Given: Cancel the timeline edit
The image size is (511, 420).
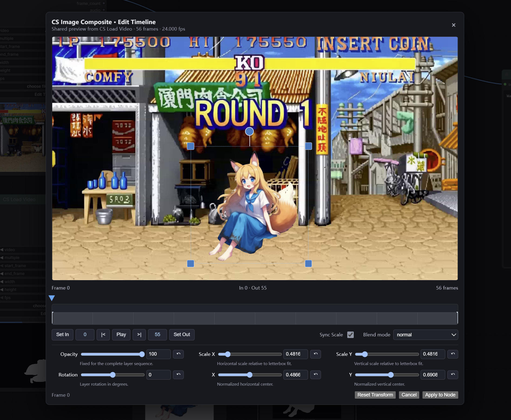Looking at the screenshot, I should click(x=409, y=395).
